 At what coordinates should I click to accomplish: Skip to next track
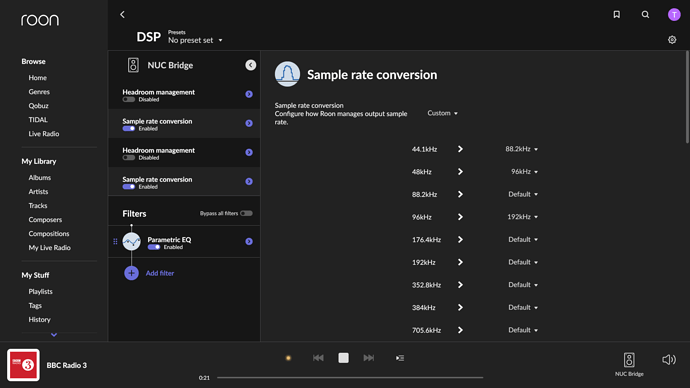coord(369,358)
